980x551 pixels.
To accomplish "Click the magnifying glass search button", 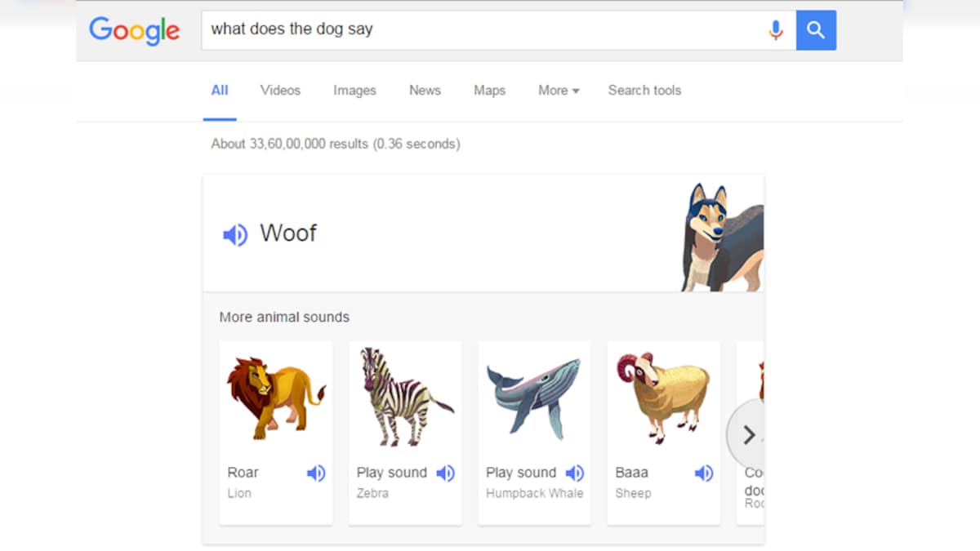I will pos(816,29).
